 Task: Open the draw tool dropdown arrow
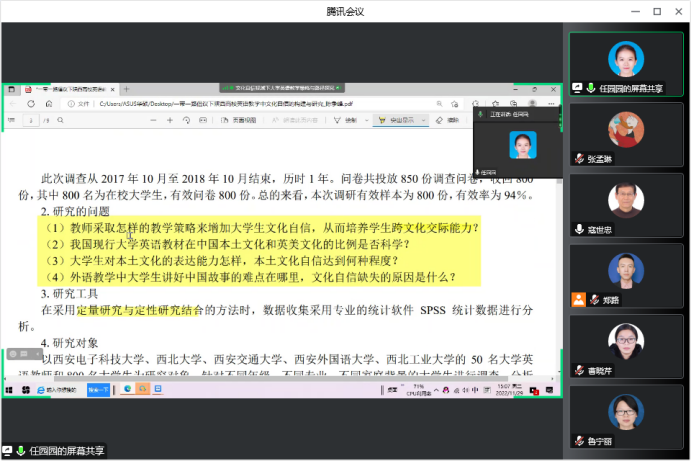click(365, 120)
